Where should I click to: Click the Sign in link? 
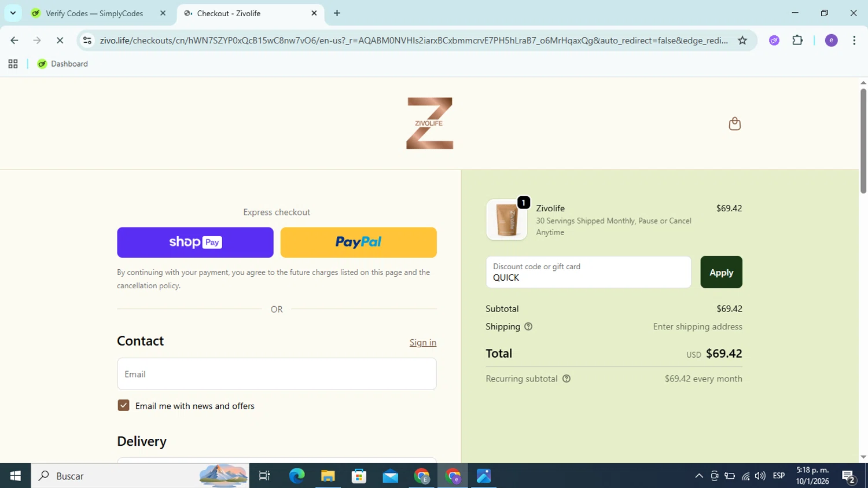(x=423, y=342)
